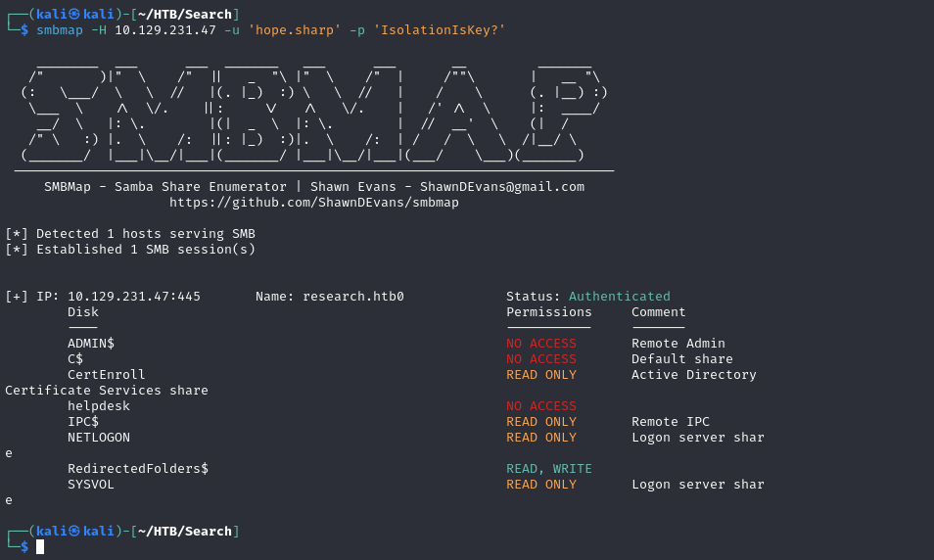Image resolution: width=934 pixels, height=560 pixels.
Task: Click the ShawnDEvans@gmail.com email text
Action: coord(502,186)
